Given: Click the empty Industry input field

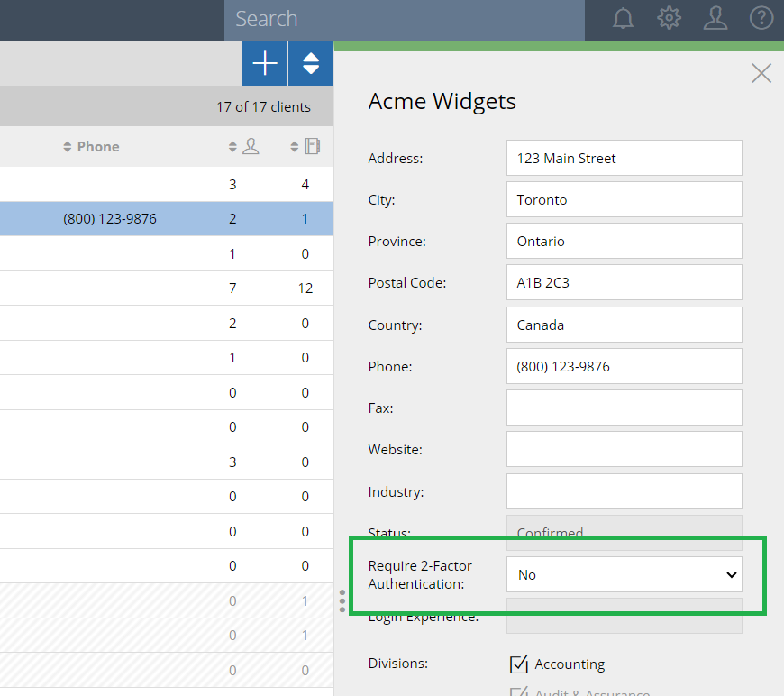Looking at the screenshot, I should coord(624,491).
